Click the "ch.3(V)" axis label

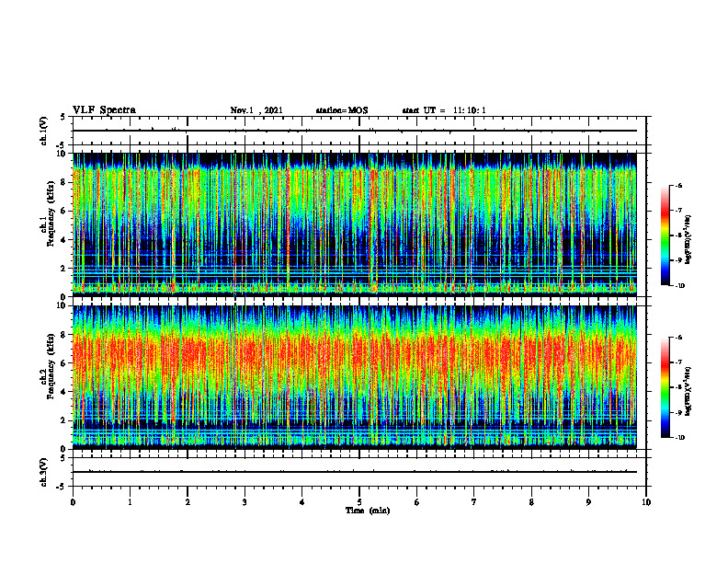click(43, 472)
